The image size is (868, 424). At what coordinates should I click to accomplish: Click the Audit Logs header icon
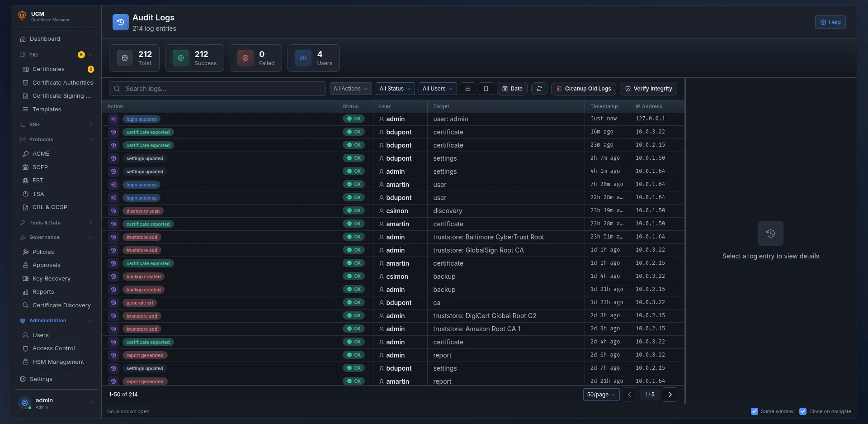pos(120,22)
